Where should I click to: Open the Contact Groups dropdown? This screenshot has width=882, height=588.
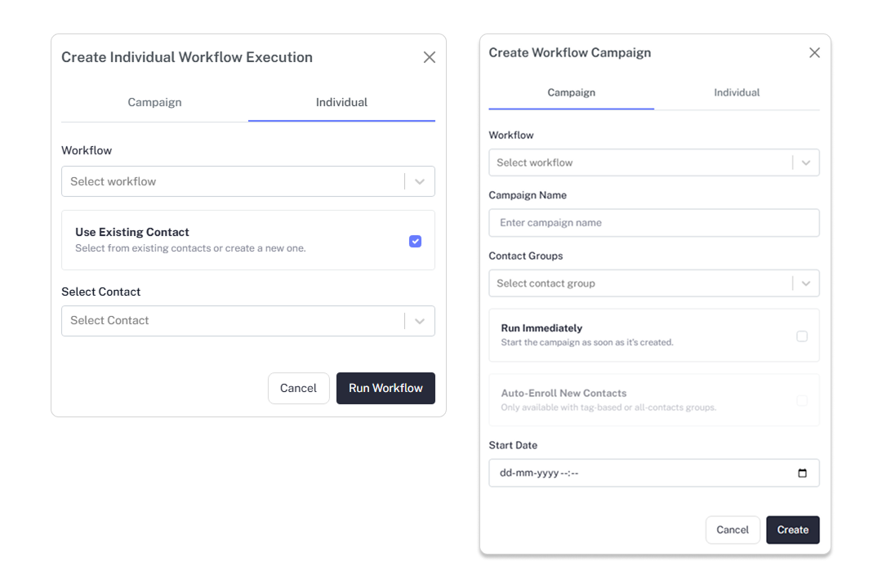coord(653,283)
